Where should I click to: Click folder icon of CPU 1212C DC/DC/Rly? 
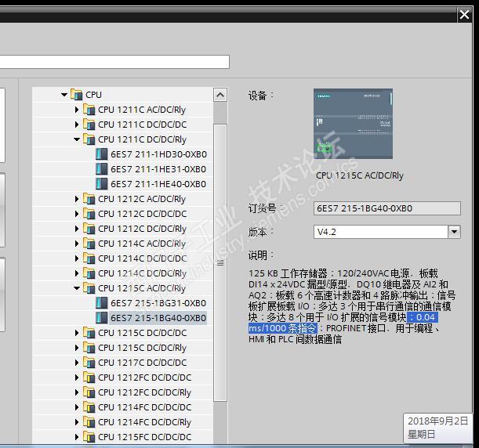pos(89,229)
